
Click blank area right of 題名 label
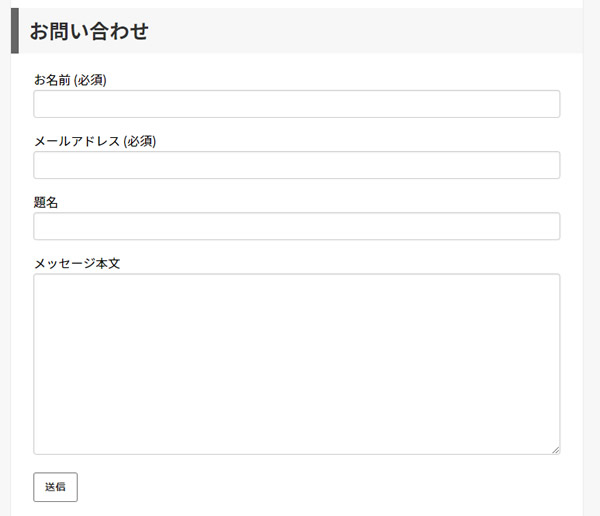click(x=300, y=202)
